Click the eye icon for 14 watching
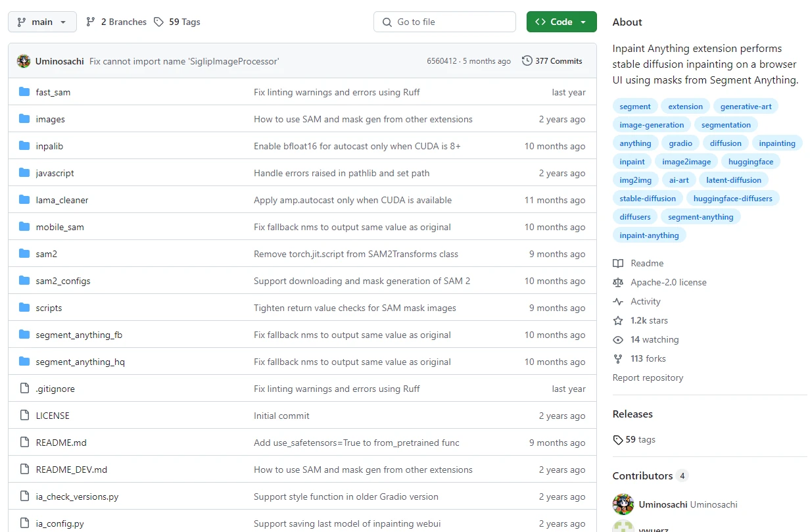The height and width of the screenshot is (532, 810). (618, 339)
